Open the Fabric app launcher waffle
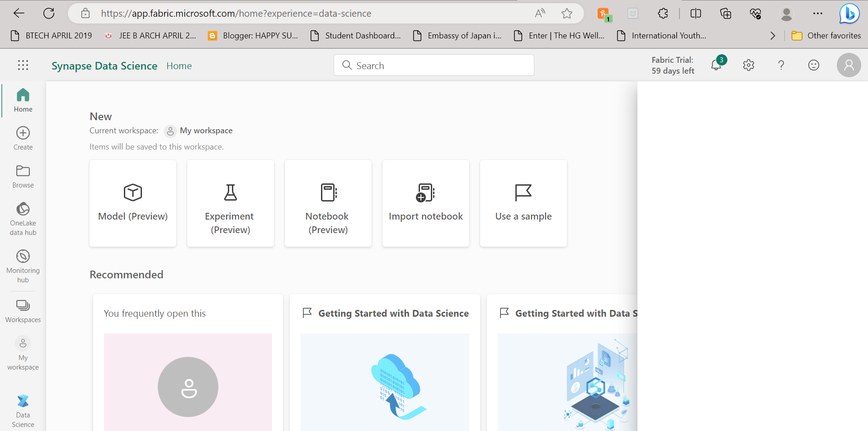 (x=23, y=65)
